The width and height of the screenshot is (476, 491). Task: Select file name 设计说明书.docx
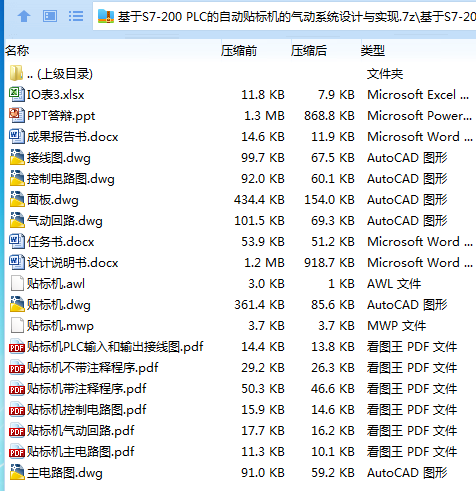coord(72,263)
